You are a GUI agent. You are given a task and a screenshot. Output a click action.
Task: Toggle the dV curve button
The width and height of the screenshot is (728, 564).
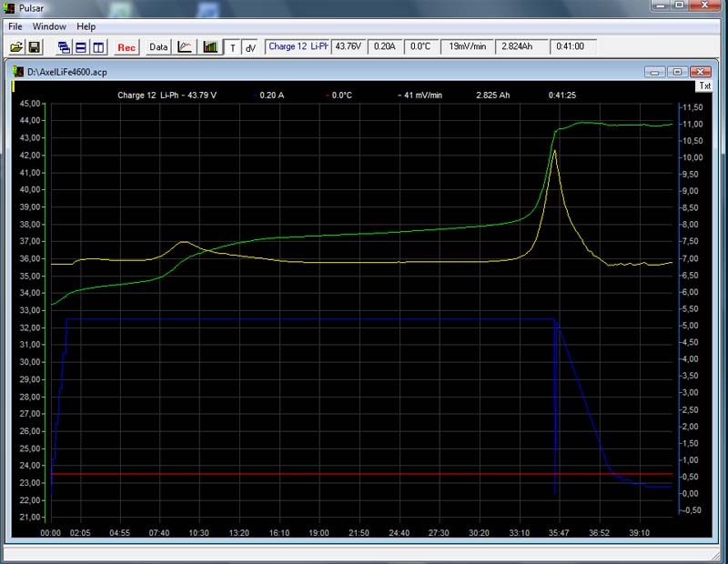250,47
